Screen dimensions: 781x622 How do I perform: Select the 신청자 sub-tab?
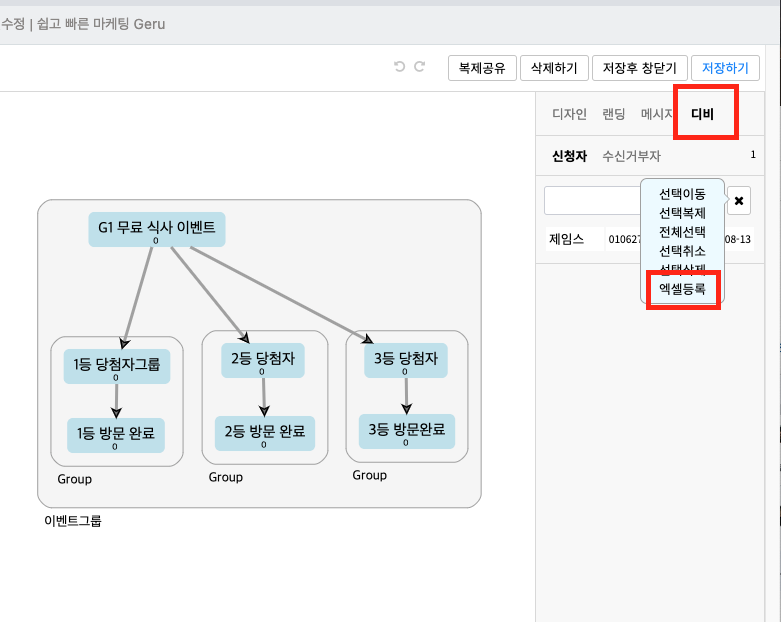click(x=569, y=156)
